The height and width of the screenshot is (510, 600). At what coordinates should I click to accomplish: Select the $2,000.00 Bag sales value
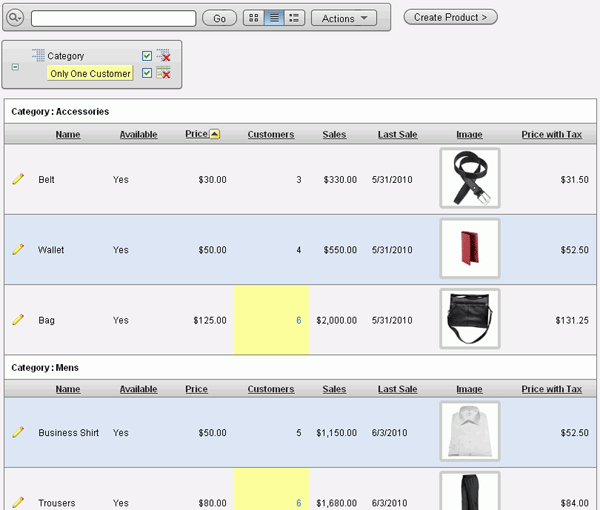(x=336, y=320)
